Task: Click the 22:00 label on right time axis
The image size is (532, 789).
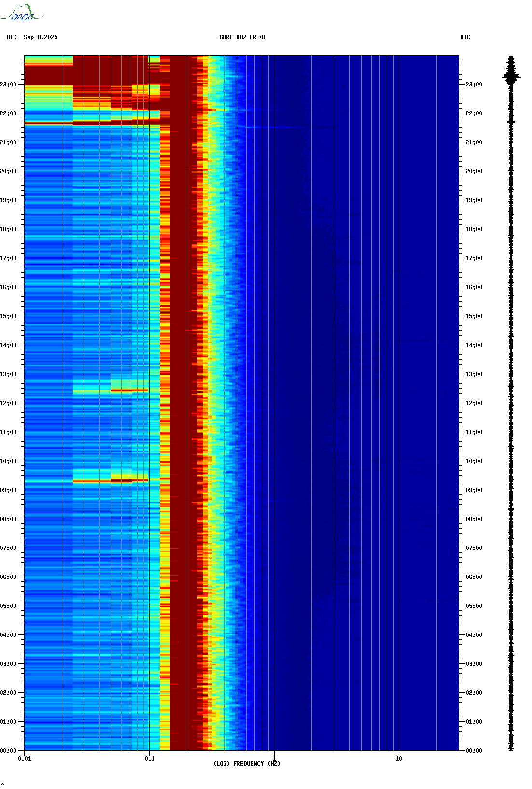Action: click(x=474, y=113)
